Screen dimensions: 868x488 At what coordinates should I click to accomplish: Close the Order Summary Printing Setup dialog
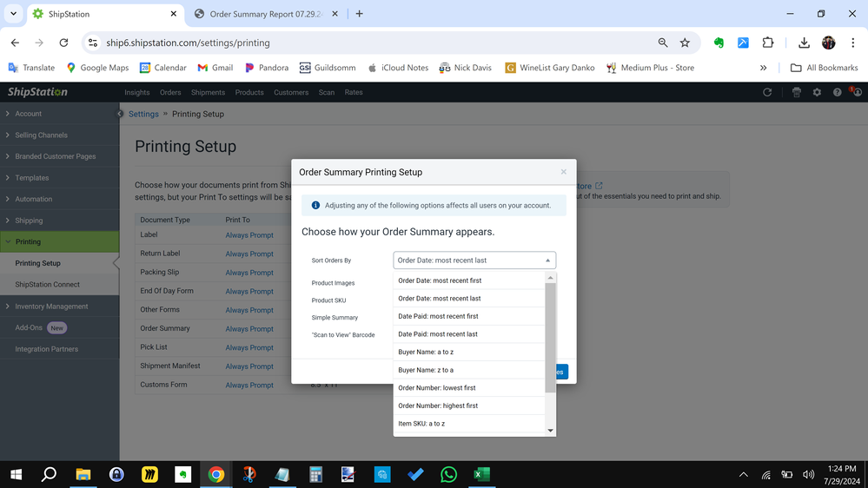[563, 172]
